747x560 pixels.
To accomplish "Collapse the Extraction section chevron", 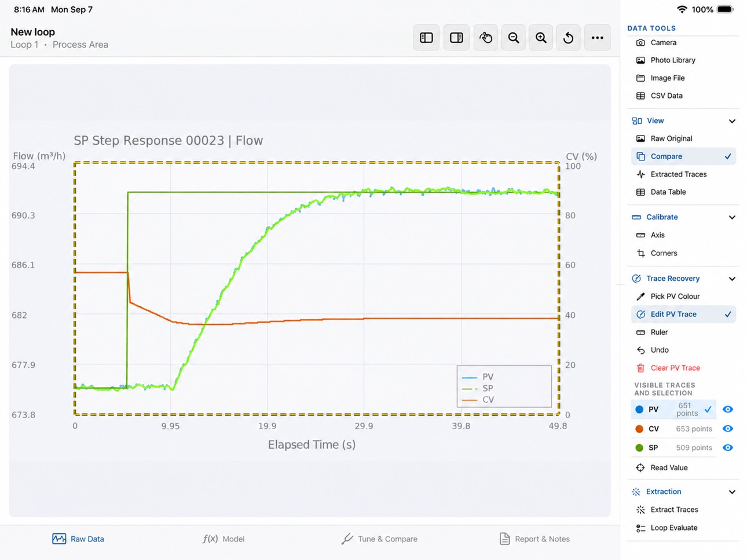I will [x=732, y=492].
